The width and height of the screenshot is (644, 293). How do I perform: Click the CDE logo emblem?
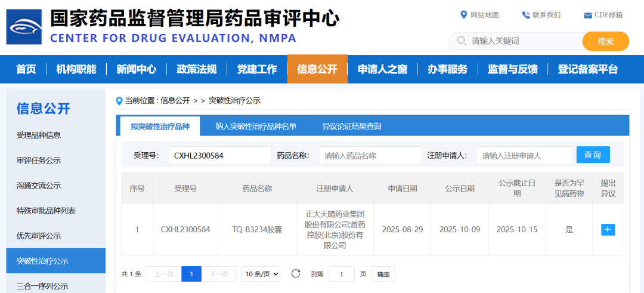tap(24, 27)
